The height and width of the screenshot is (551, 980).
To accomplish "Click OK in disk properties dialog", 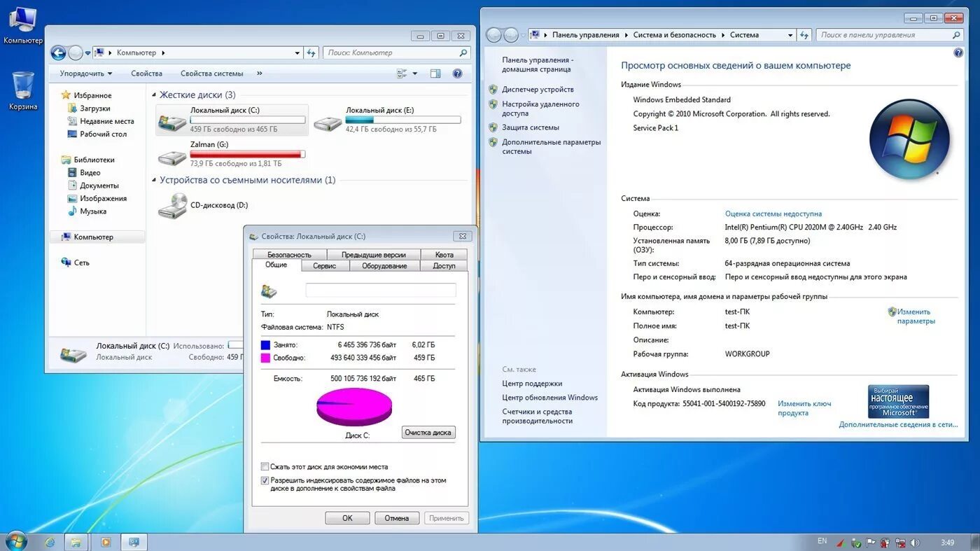I will point(347,518).
